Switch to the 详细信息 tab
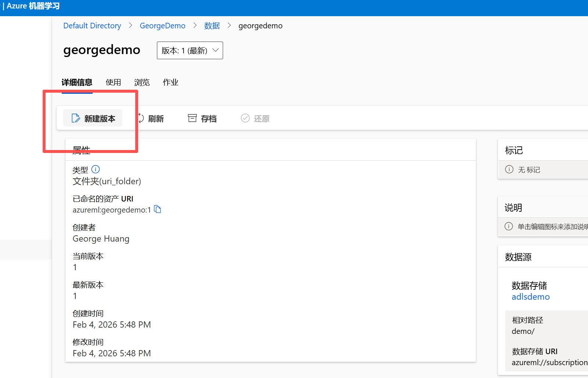 77,82
